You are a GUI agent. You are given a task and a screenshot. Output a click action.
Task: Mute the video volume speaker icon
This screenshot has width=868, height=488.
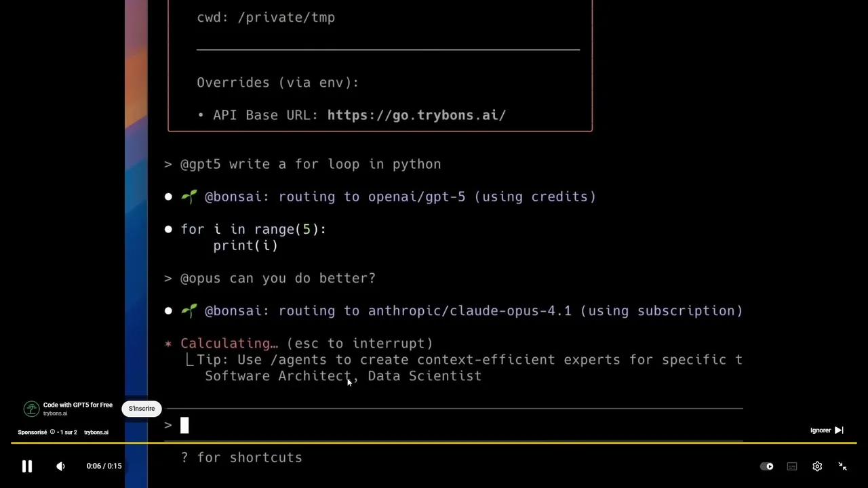[x=60, y=466]
